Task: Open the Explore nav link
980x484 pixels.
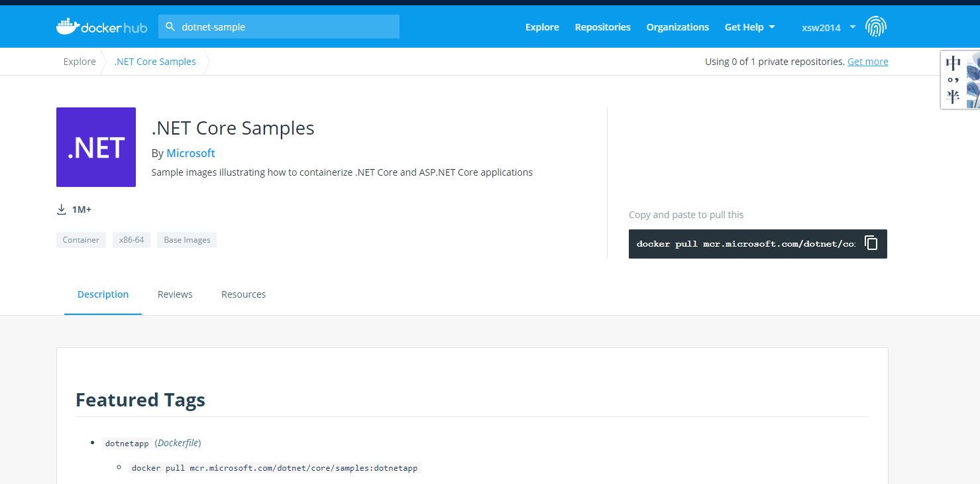Action: (542, 27)
